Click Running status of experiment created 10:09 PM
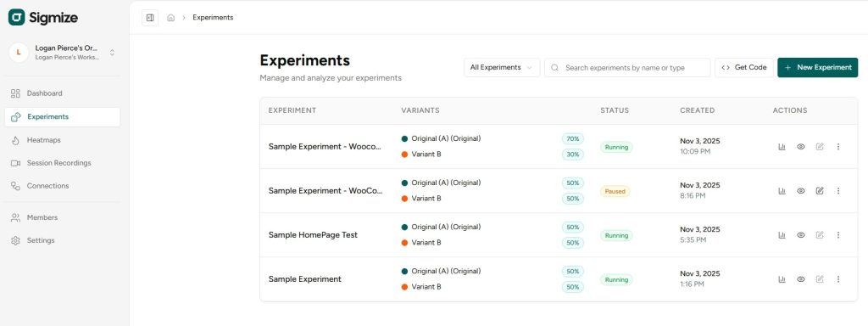 pyautogui.click(x=616, y=147)
